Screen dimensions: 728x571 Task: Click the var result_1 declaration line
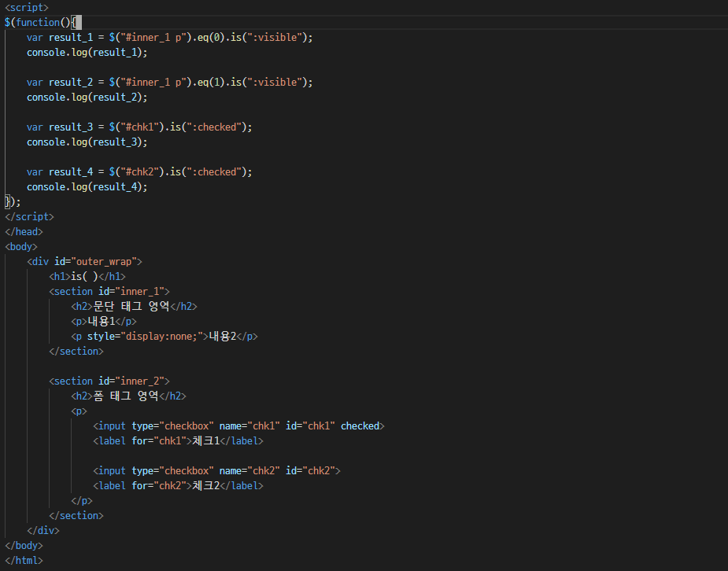[x=169, y=37]
